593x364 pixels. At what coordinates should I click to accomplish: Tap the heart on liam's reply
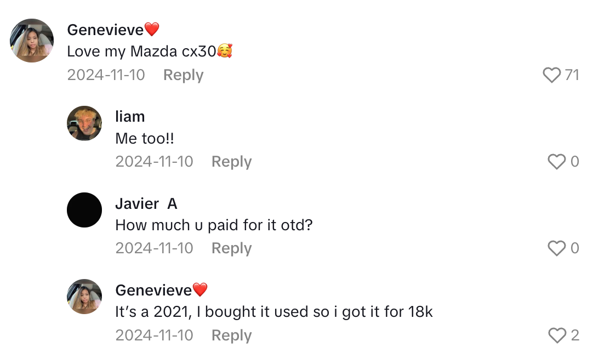tap(556, 162)
